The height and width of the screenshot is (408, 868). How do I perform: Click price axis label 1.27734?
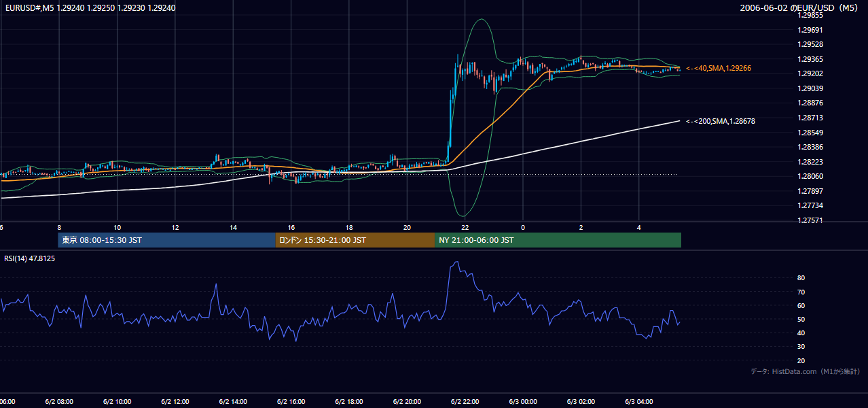(810, 205)
